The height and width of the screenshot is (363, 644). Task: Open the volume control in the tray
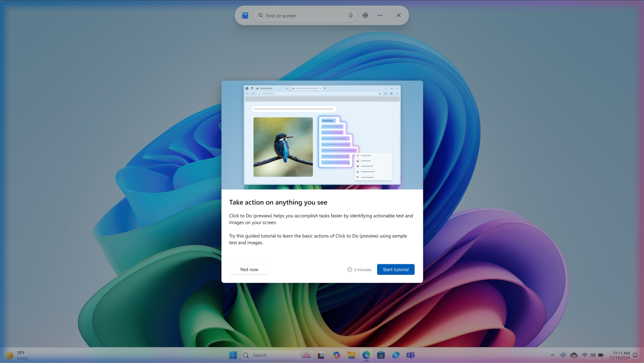pyautogui.click(x=592, y=355)
